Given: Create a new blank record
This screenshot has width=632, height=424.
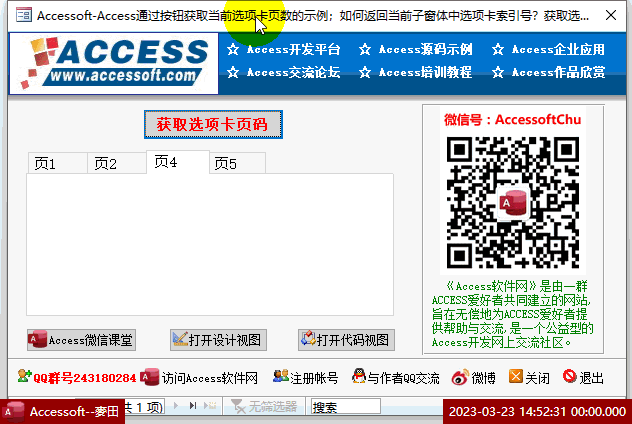Looking at the screenshot, I should [210, 405].
